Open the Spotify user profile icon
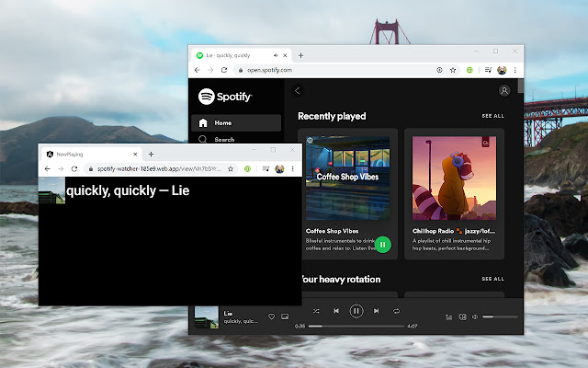The height and width of the screenshot is (368, 588). coord(504,90)
